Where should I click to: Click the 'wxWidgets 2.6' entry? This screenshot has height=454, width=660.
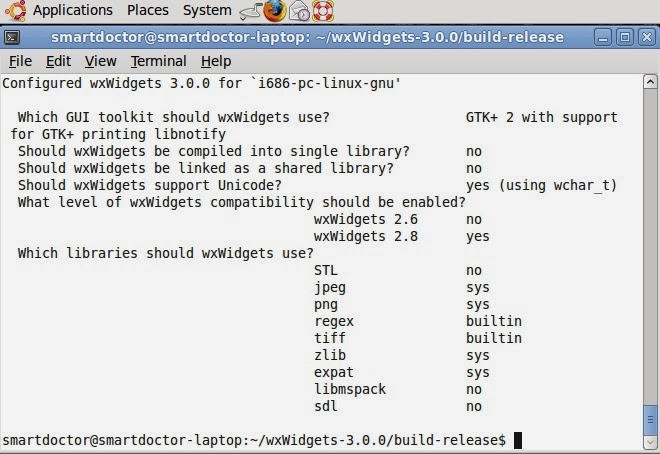[365, 219]
